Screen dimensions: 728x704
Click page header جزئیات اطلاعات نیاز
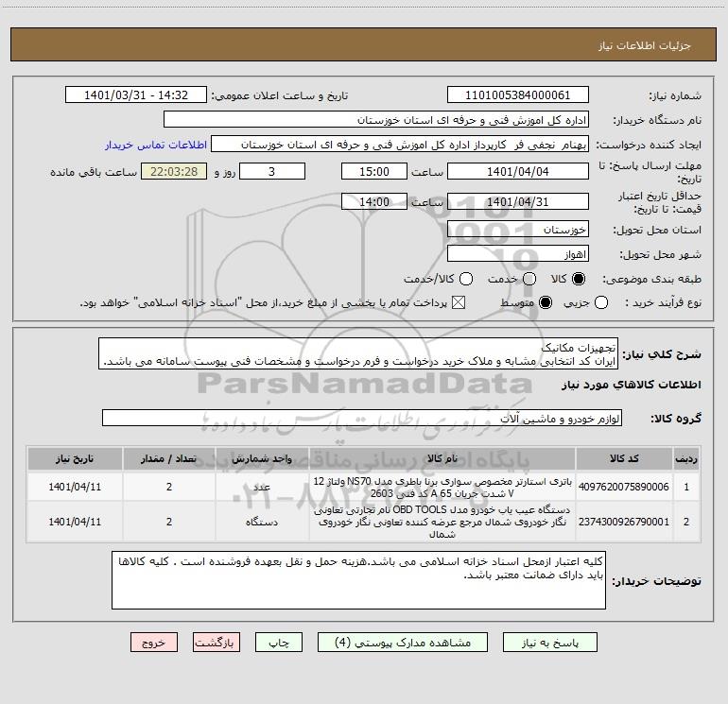click(645, 45)
